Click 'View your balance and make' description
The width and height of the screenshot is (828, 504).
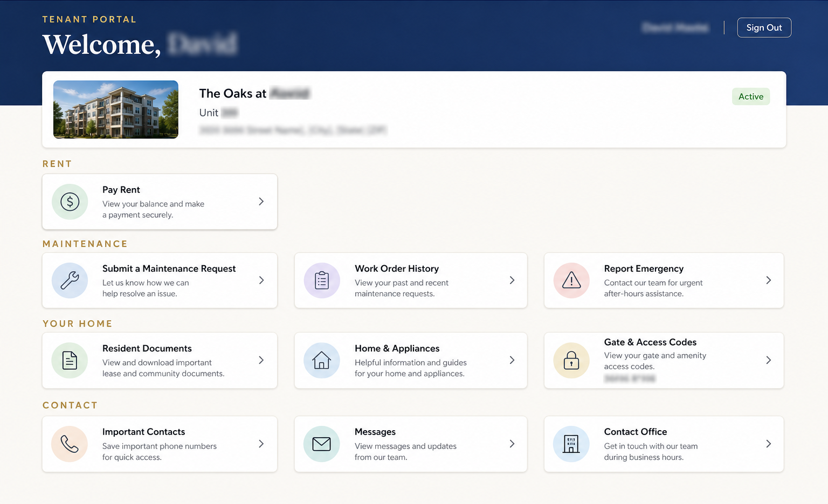pos(153,204)
